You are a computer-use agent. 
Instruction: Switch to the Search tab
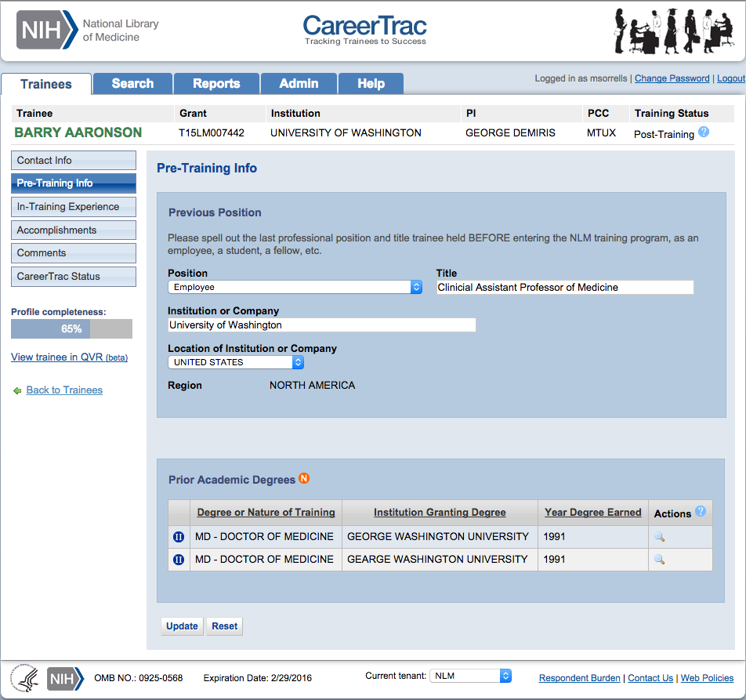point(132,84)
